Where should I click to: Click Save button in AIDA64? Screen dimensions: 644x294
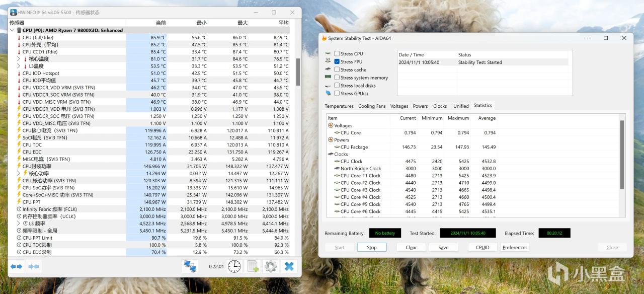point(443,247)
